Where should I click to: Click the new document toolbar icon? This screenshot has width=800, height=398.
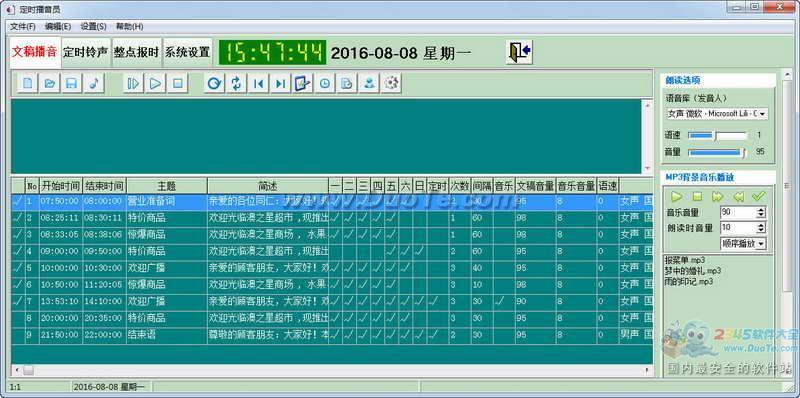[28, 83]
